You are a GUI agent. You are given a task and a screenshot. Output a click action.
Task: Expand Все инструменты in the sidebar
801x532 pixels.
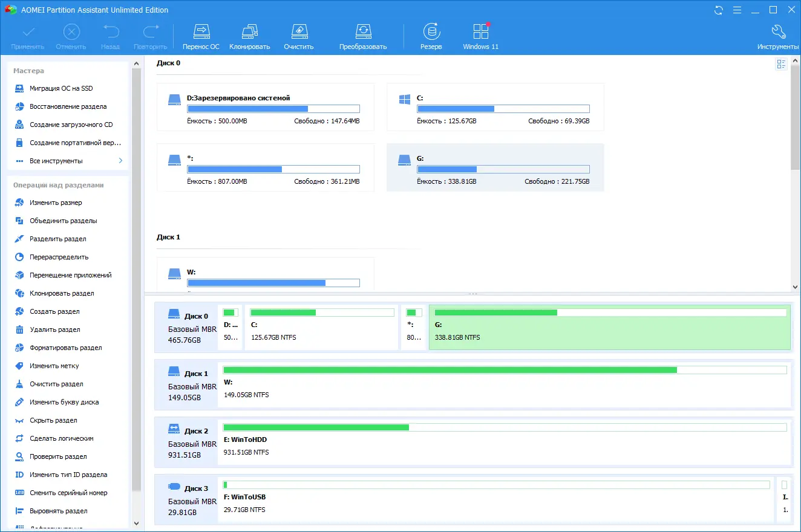(x=56, y=161)
